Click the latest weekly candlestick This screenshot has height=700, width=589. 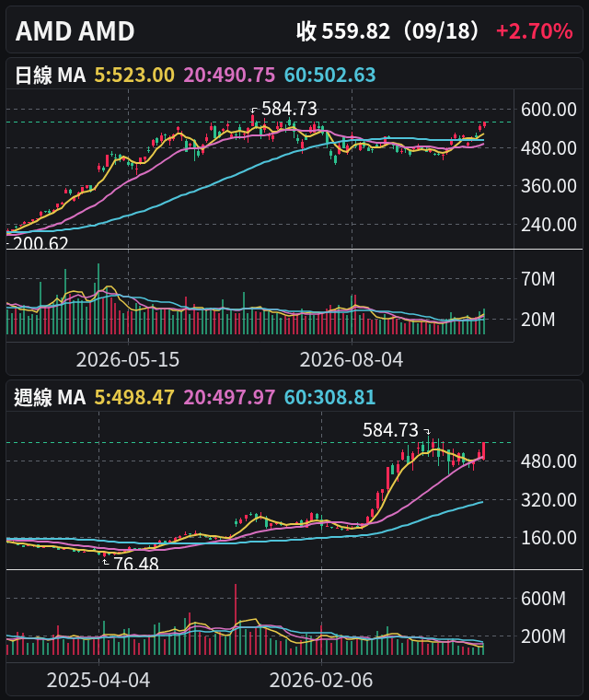[484, 451]
